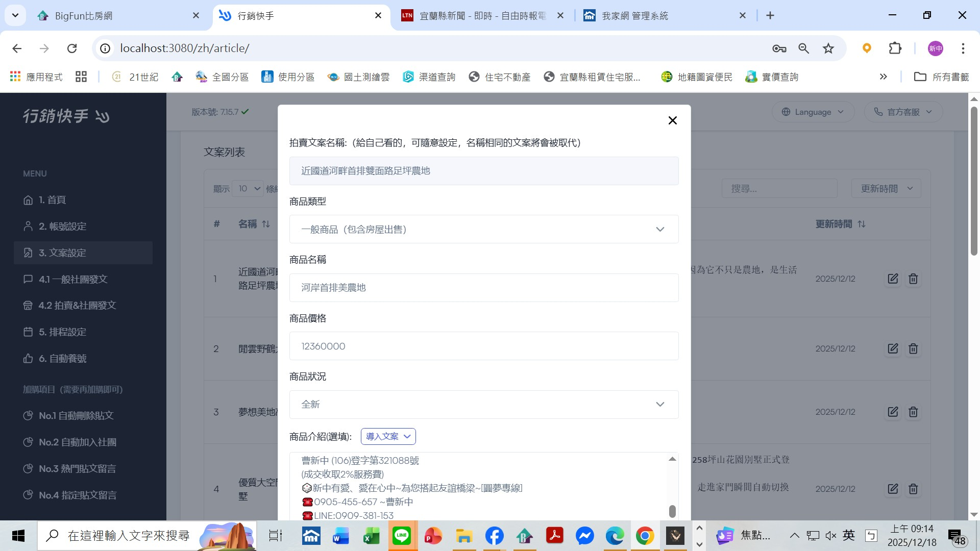This screenshot has height=551, width=980.
Task: Click the 商品名稱 field with 河岸首排美農地
Action: point(483,288)
